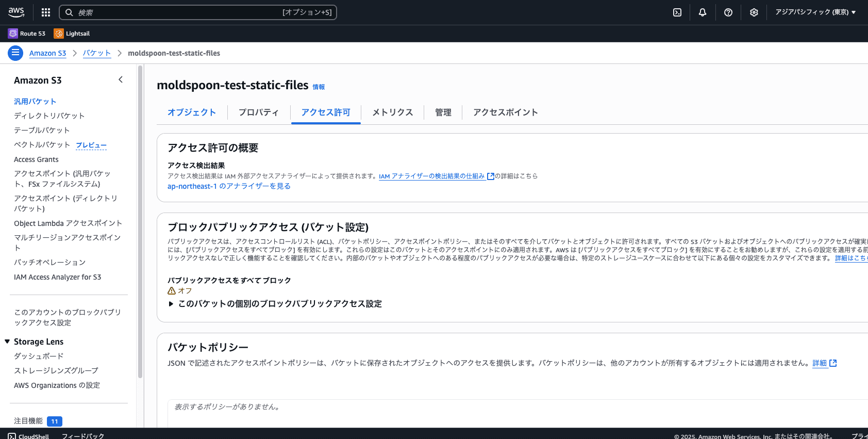The width and height of the screenshot is (868, 439).
Task: Collapse the Storage Lens section
Action: (x=7, y=342)
